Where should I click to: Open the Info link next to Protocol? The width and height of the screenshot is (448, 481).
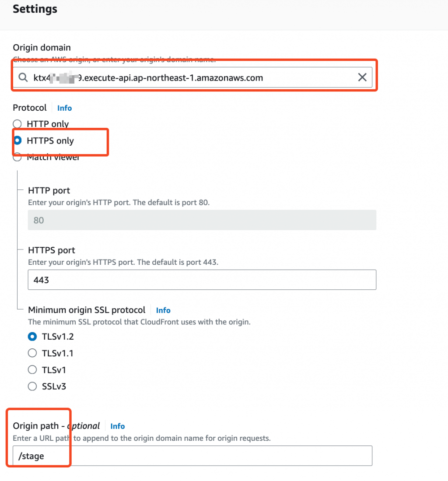pos(64,108)
